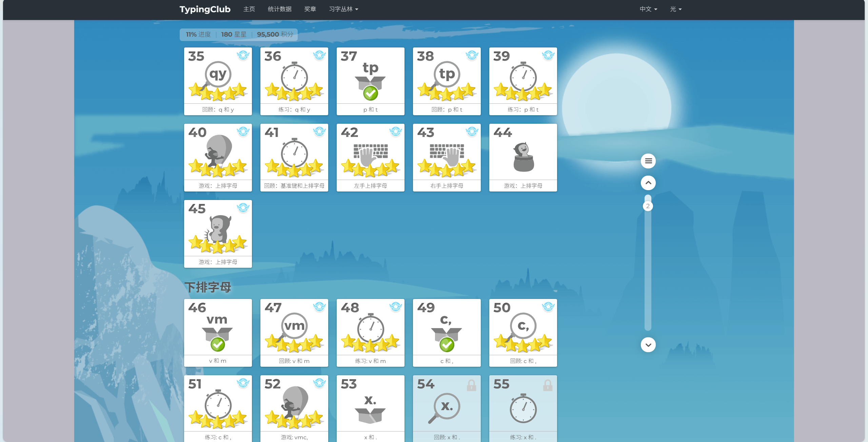Image resolution: width=868 pixels, height=442 pixels.
Task: Open lesson 44 pot character game
Action: coord(523,158)
